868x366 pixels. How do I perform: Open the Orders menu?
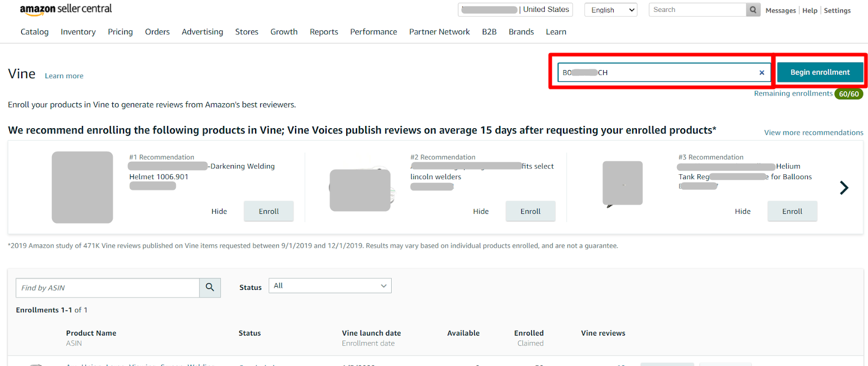point(157,32)
